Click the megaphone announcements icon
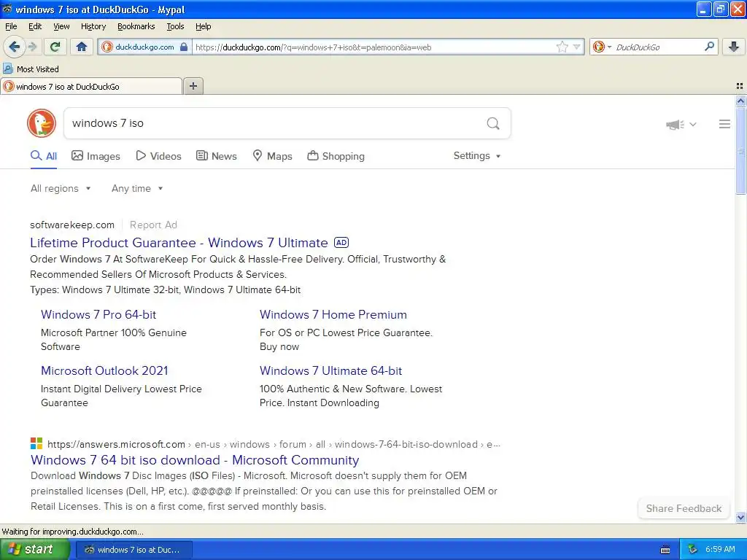The image size is (747, 560). pos(675,124)
